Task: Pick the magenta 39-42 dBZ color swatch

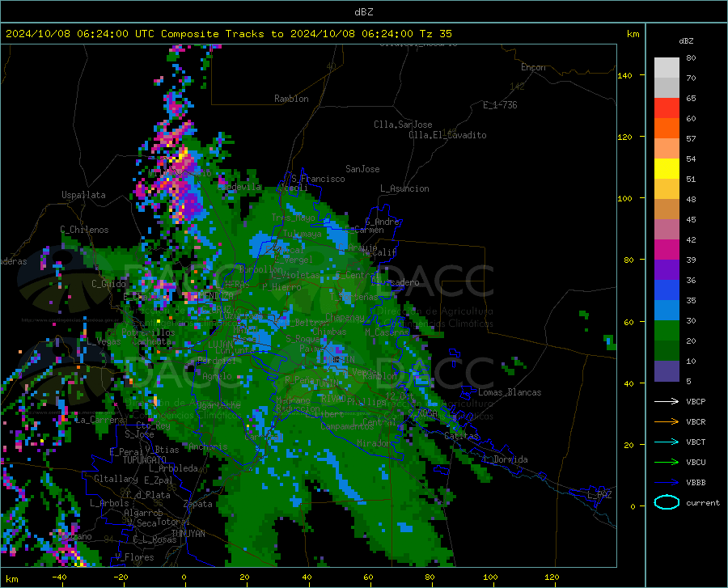Action: [667, 250]
